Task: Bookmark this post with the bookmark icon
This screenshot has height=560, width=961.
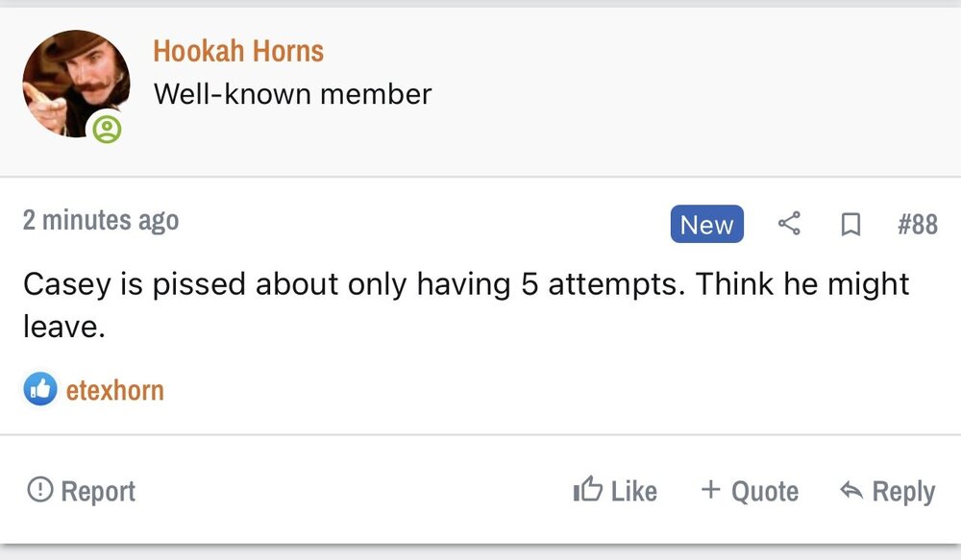Action: coord(850,225)
